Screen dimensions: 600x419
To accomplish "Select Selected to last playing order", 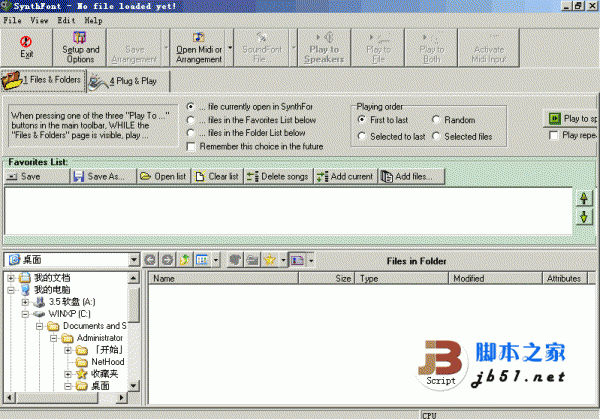I will (x=362, y=136).
